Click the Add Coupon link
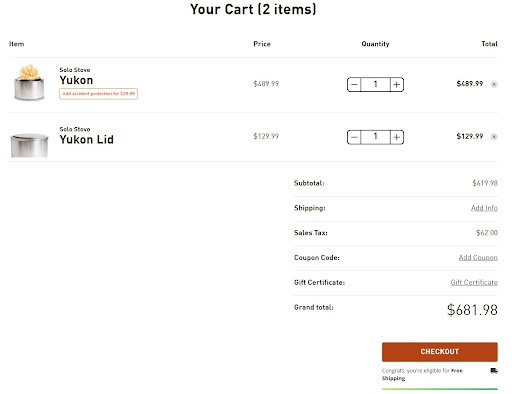 (478, 258)
